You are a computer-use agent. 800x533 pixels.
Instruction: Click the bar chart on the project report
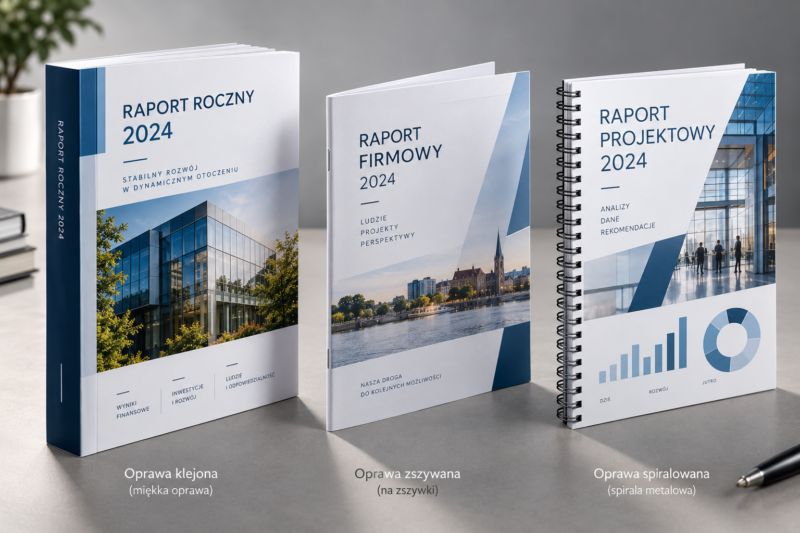(x=643, y=350)
